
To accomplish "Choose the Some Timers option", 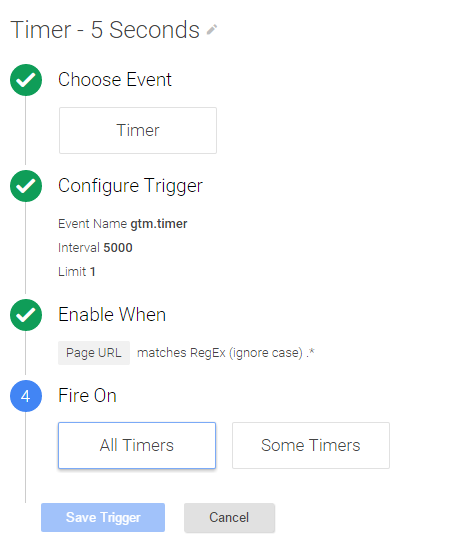I will point(311,445).
